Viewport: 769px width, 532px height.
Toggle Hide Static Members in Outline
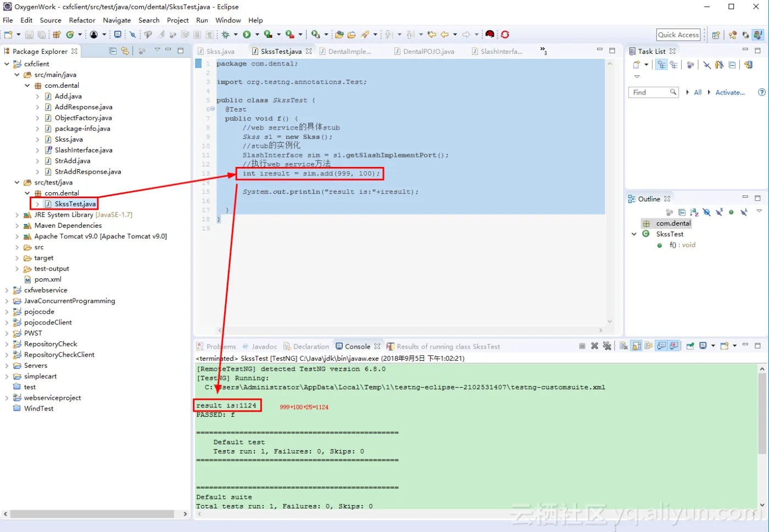[719, 212]
